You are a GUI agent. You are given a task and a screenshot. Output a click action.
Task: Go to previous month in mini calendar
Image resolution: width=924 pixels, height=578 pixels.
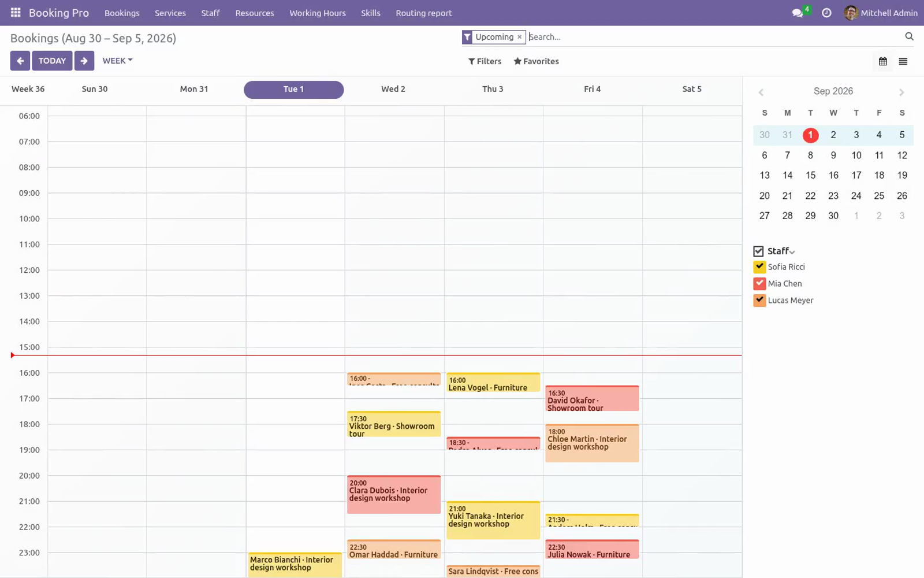(x=761, y=92)
